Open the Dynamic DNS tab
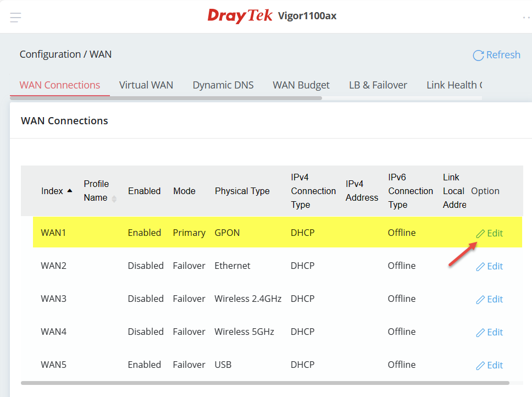The image size is (532, 397). click(223, 85)
